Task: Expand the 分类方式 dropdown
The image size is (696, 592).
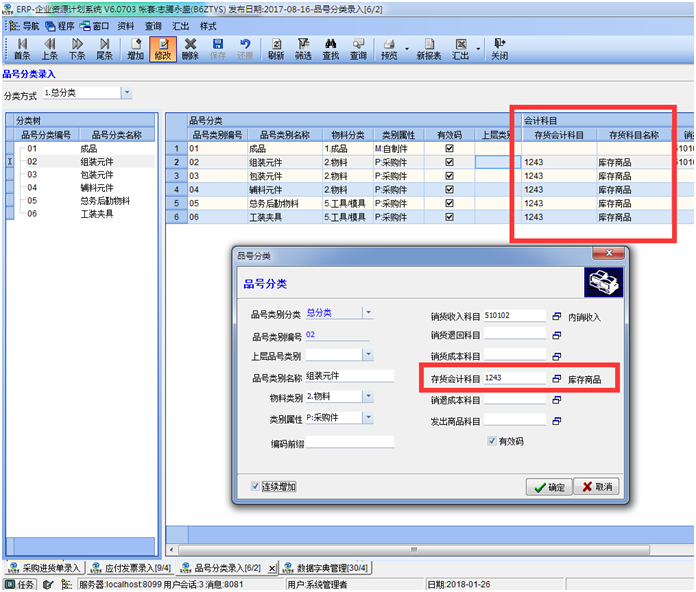Action: (126, 93)
